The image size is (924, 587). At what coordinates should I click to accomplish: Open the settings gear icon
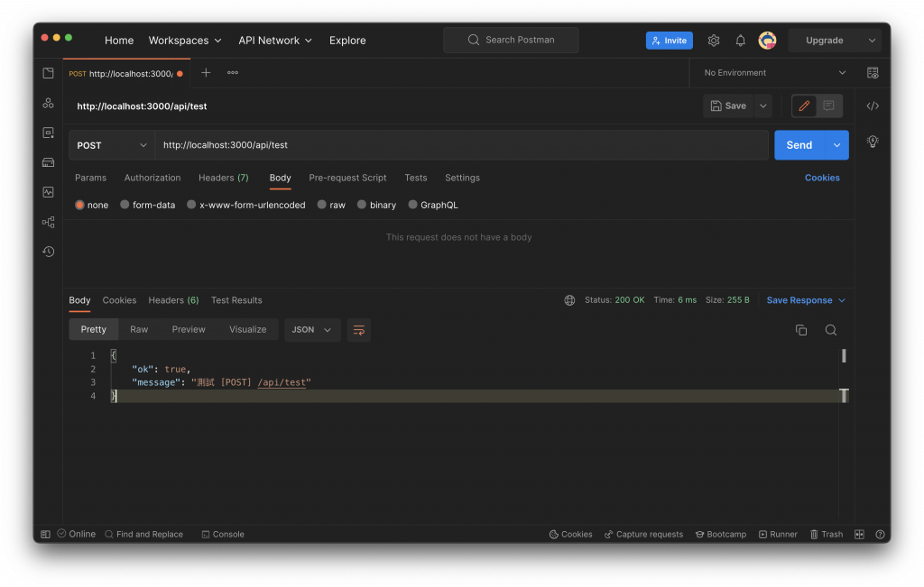[x=714, y=40]
